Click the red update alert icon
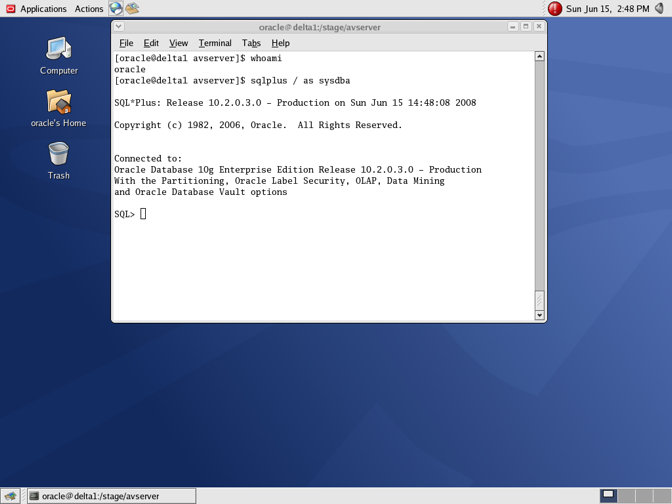 (x=555, y=8)
